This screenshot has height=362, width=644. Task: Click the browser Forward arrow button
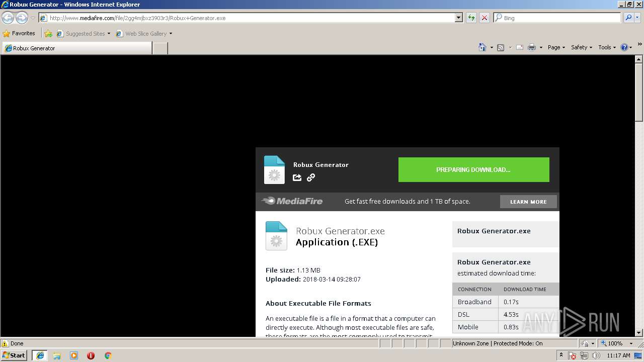22,18
